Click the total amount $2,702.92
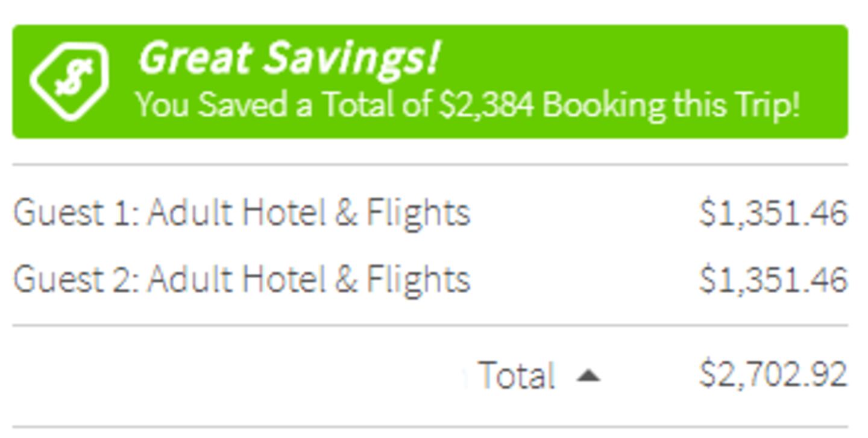The image size is (868, 438). click(x=773, y=374)
